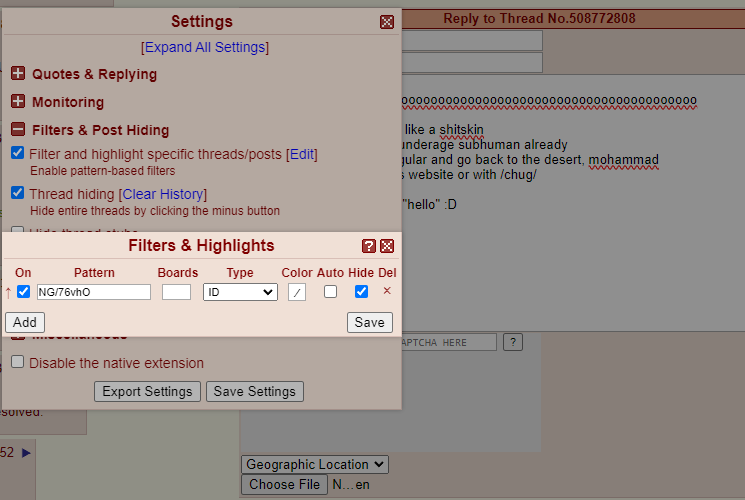Viewport: 745px width, 500px height.
Task: Click the Clear History link
Action: (163, 194)
